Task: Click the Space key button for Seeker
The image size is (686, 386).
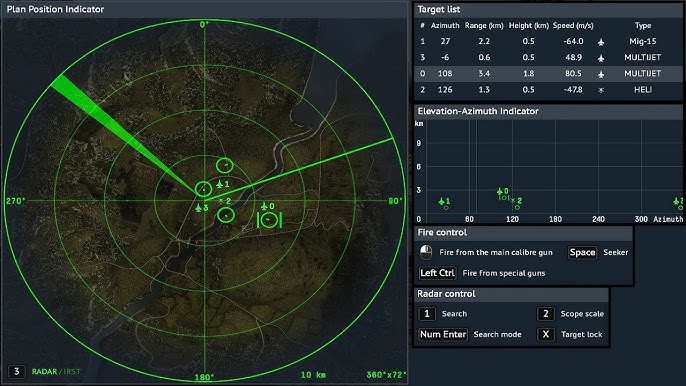Action: (x=582, y=253)
